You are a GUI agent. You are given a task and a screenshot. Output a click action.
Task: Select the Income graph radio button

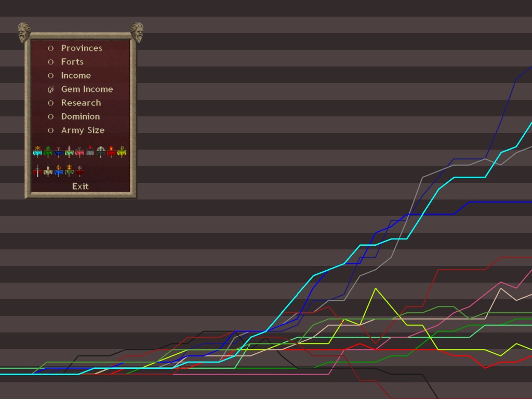(x=50, y=76)
